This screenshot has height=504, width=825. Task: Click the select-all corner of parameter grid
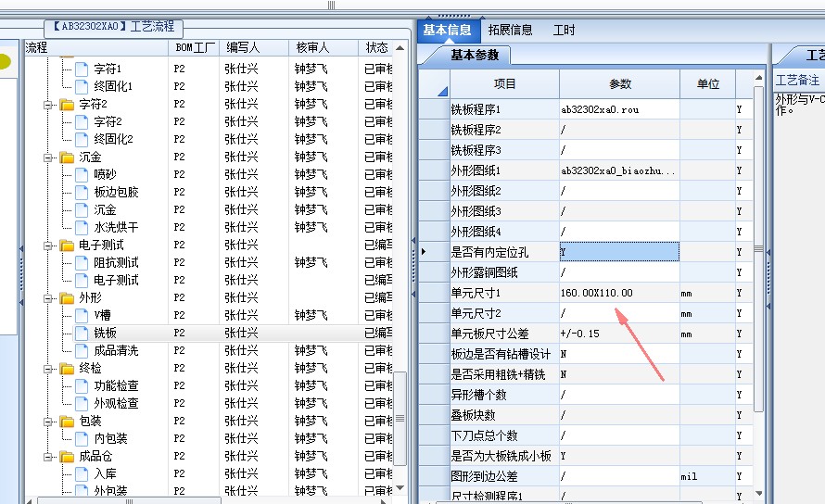[x=435, y=84]
